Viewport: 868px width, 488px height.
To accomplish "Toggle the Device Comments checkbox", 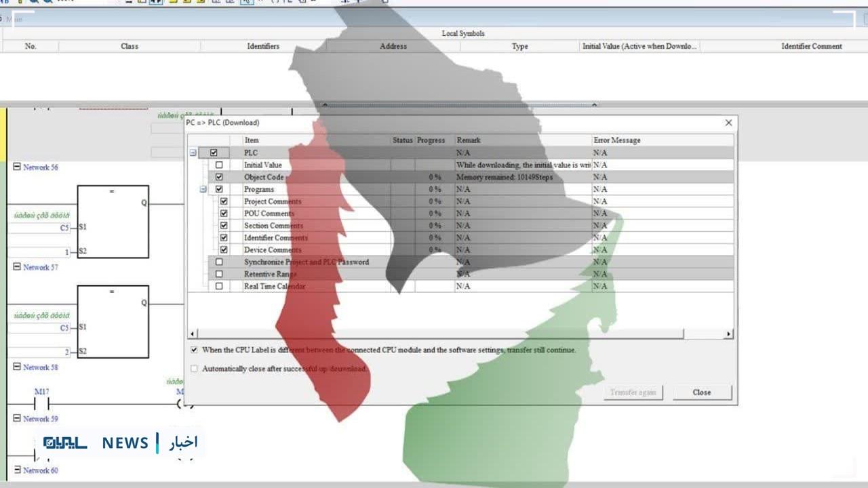I will tap(224, 250).
